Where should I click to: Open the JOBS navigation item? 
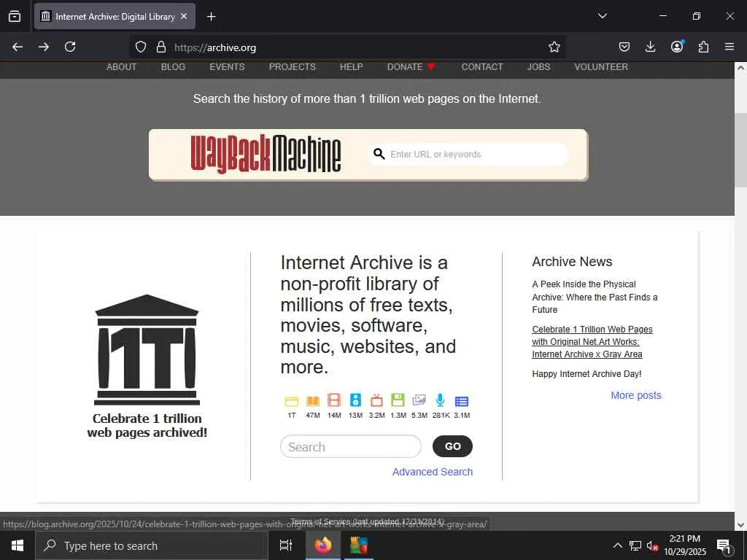click(x=538, y=67)
